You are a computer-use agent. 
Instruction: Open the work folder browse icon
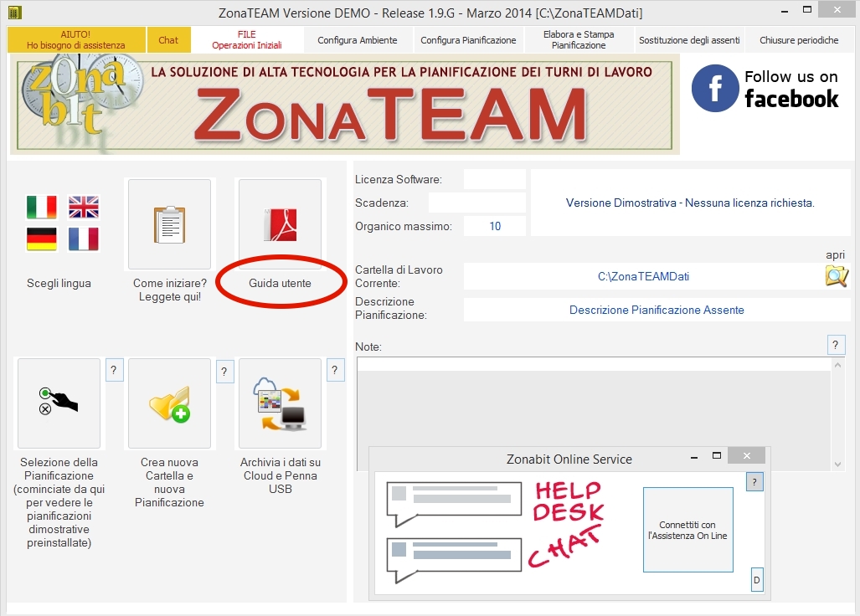coord(837,275)
